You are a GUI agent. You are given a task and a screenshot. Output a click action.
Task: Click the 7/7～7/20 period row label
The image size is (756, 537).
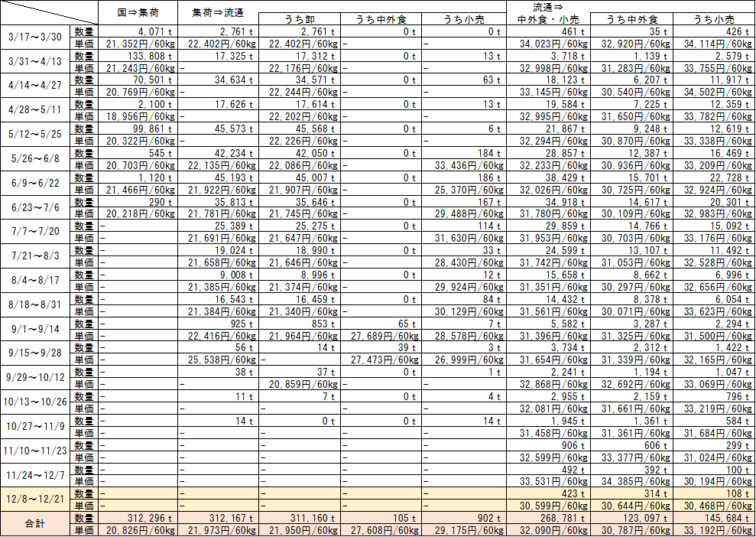click(36, 233)
